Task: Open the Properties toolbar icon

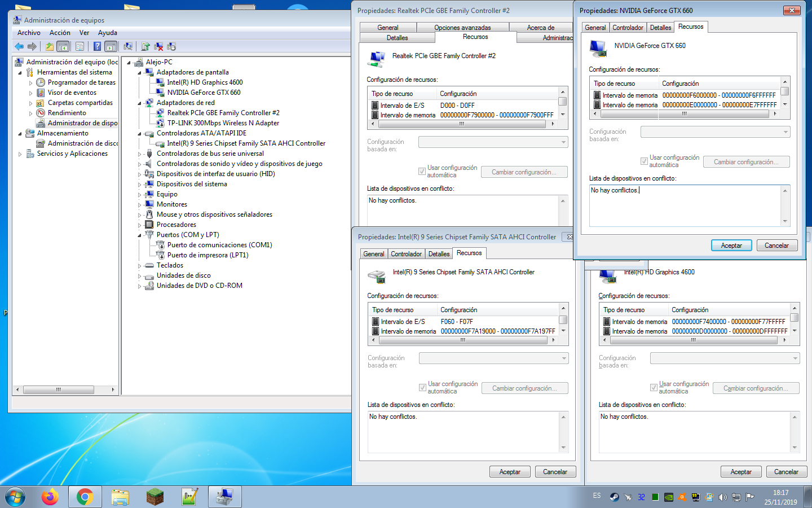Action: point(80,46)
